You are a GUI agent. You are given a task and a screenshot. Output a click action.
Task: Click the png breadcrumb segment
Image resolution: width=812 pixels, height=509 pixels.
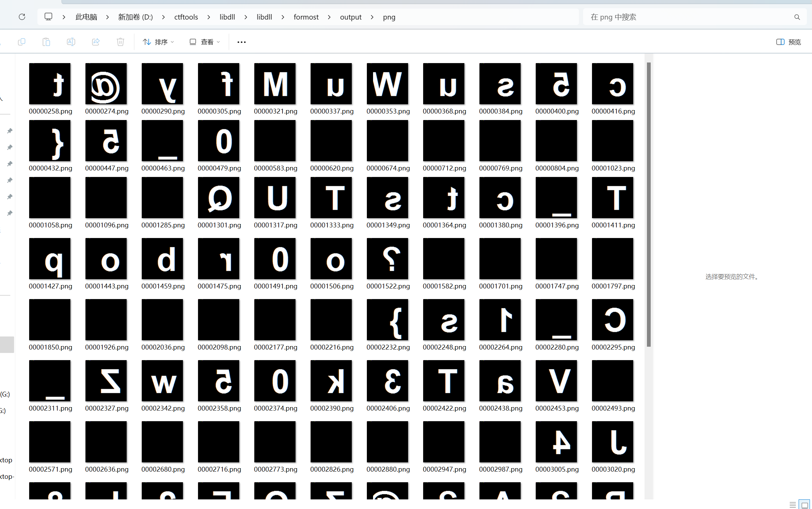tap(389, 17)
